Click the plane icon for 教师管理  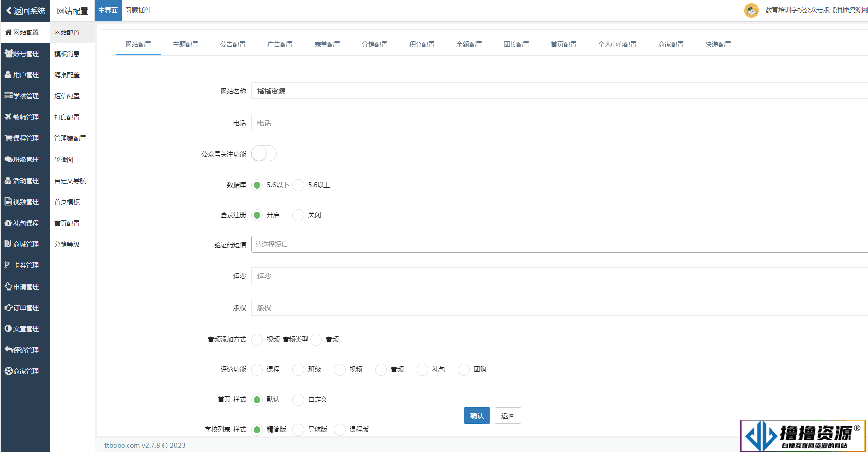pyautogui.click(x=8, y=117)
